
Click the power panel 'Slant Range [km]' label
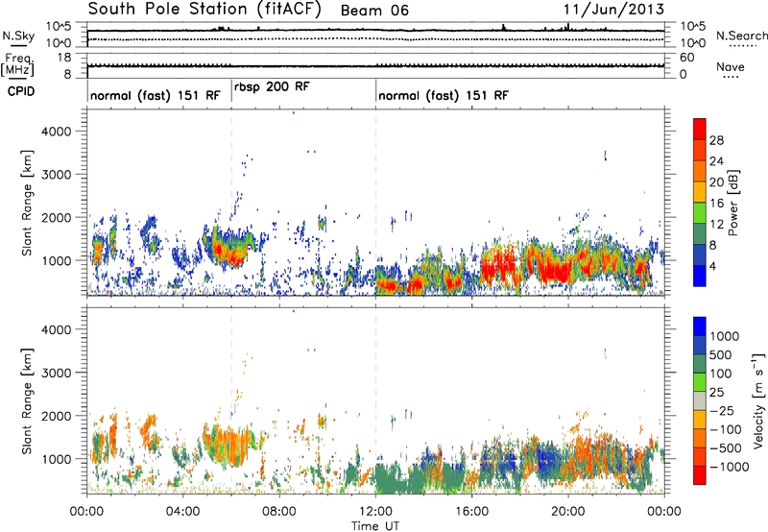point(27,203)
